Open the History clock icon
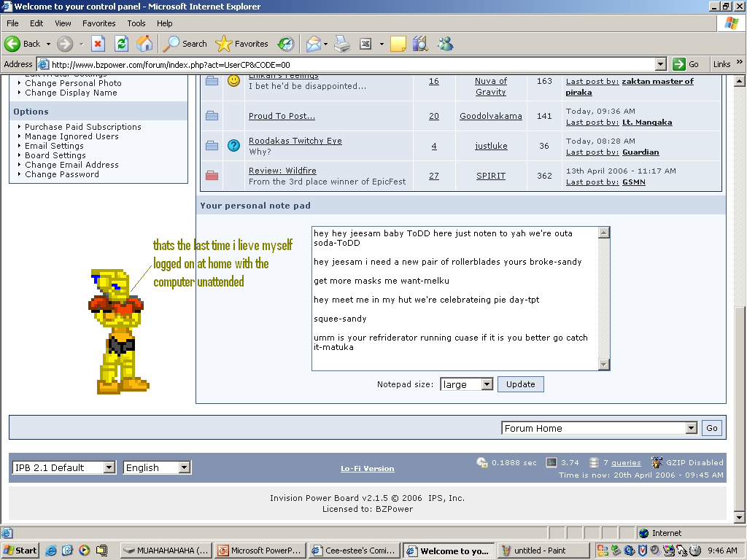The height and width of the screenshot is (560, 747). click(286, 44)
